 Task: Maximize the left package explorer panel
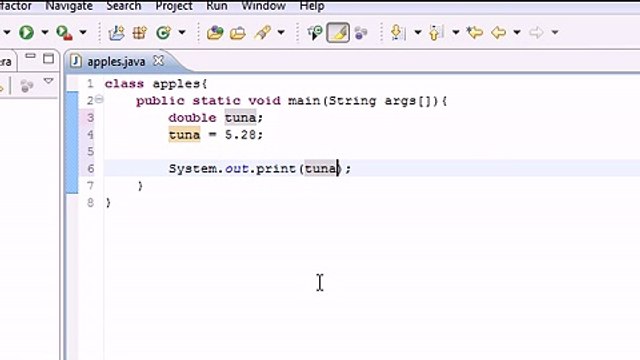[49, 58]
